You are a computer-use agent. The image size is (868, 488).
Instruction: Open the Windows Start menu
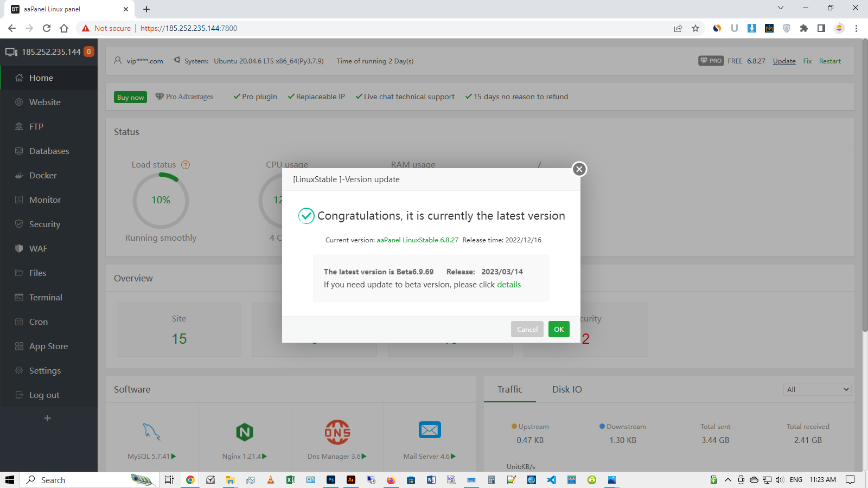(9, 480)
